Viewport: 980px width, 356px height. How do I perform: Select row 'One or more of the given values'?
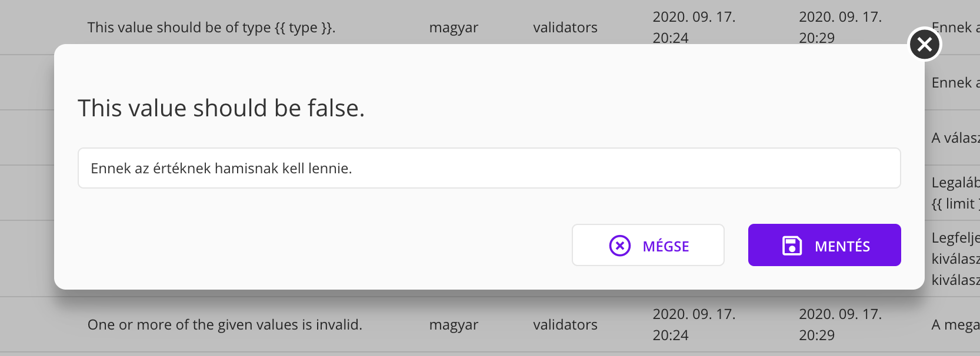[225, 325]
